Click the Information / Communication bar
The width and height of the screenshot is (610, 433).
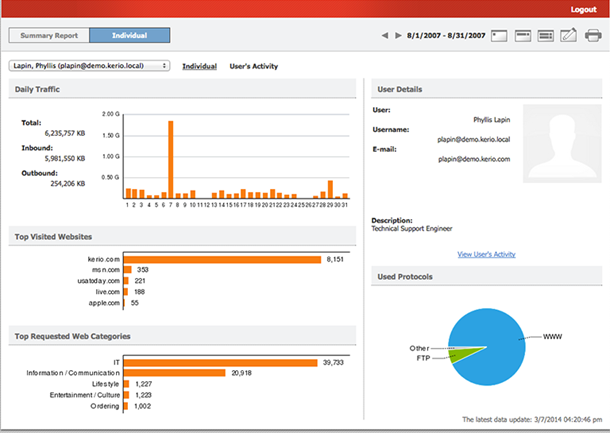point(175,373)
